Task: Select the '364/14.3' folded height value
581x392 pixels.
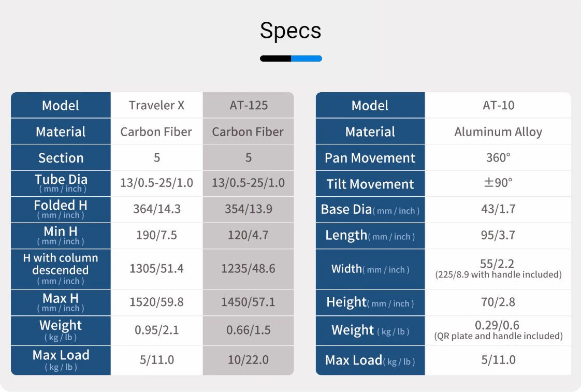Action: [x=157, y=209]
